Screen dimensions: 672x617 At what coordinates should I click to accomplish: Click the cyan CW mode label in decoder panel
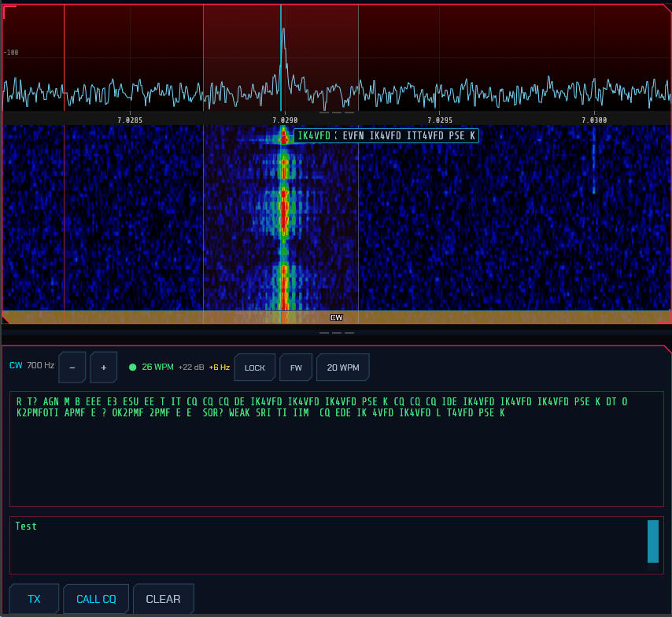pos(16,365)
